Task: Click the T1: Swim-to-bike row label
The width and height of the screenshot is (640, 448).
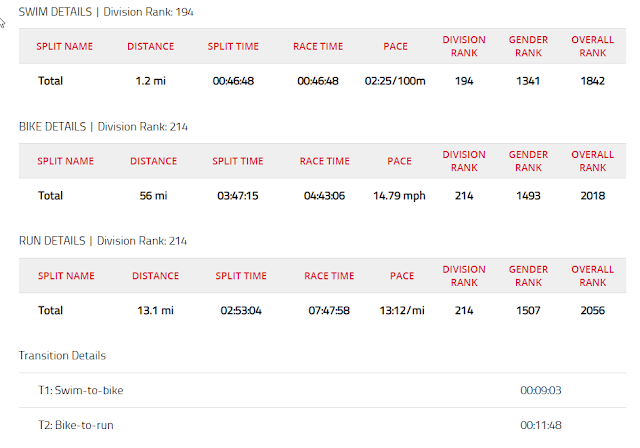Action: (x=81, y=390)
